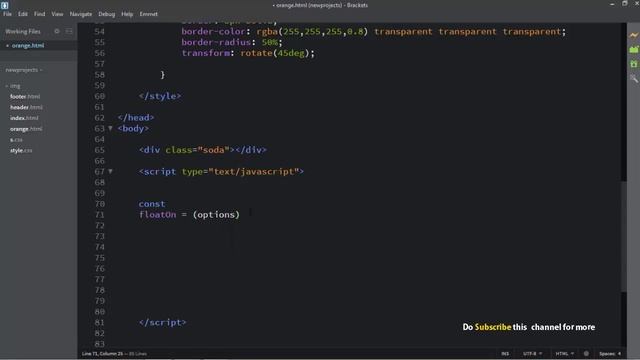Collapse the body tag fold at line 63

[x=110, y=128]
